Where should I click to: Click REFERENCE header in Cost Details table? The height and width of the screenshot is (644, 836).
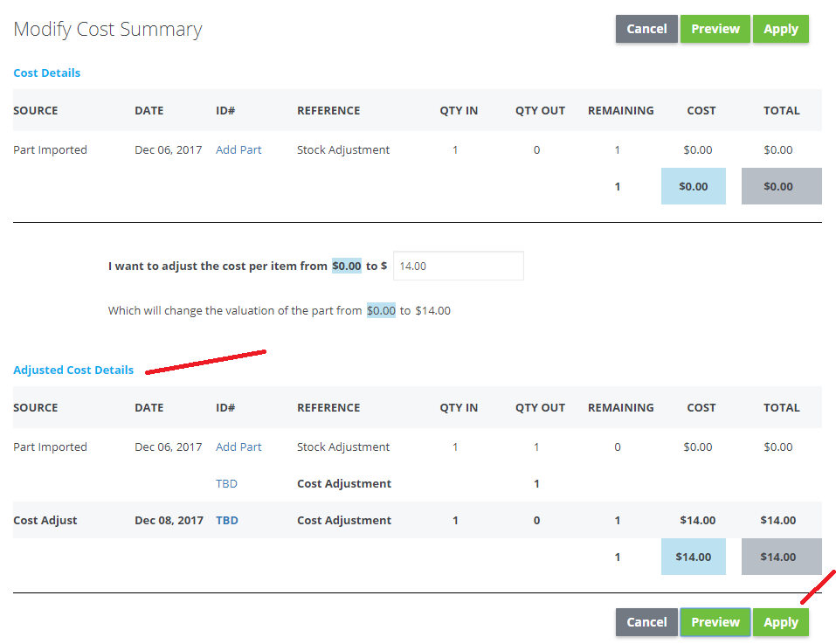[328, 110]
